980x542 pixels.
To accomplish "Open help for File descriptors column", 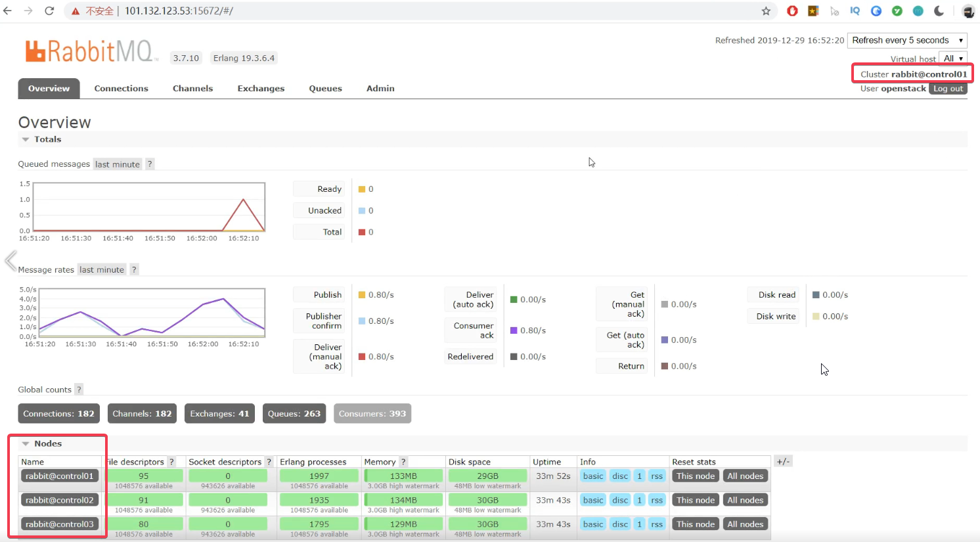I will 171,462.
